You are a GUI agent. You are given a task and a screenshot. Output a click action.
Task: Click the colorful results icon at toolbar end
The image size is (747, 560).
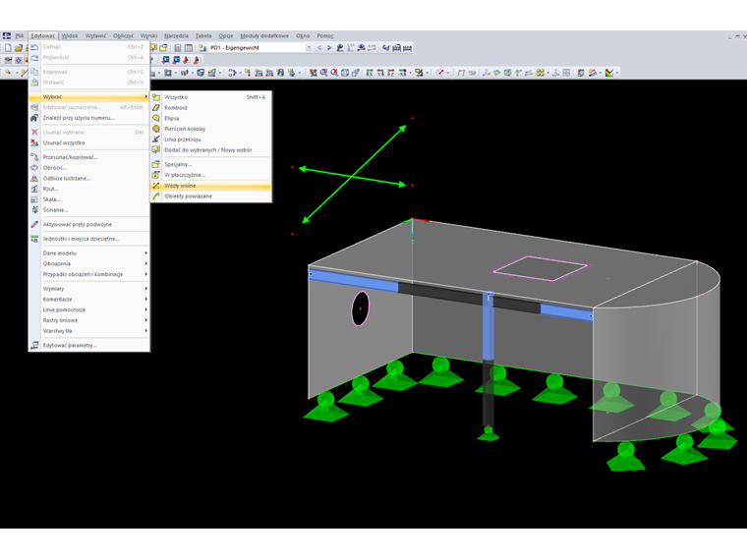(608, 73)
